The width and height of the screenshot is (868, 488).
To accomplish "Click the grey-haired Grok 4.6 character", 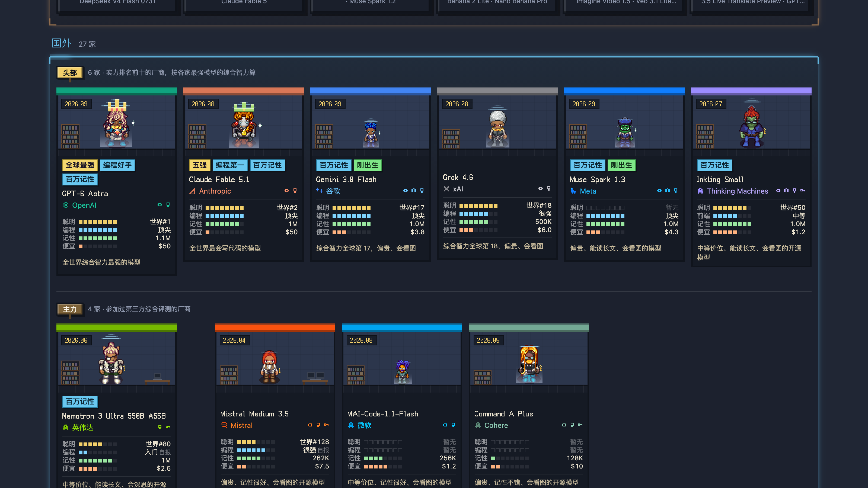I will tap(497, 128).
